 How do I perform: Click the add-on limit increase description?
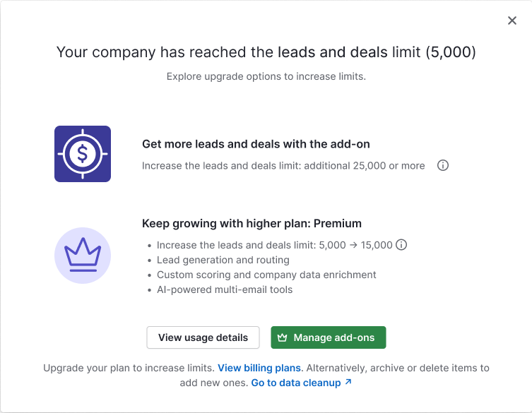coord(283,166)
